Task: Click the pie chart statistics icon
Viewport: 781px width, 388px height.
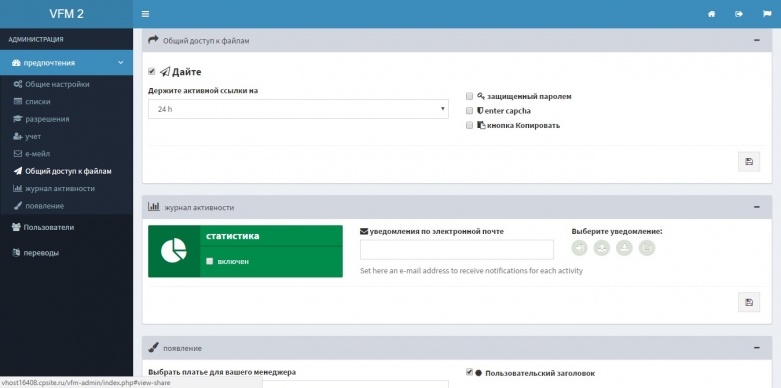Action: (174, 251)
